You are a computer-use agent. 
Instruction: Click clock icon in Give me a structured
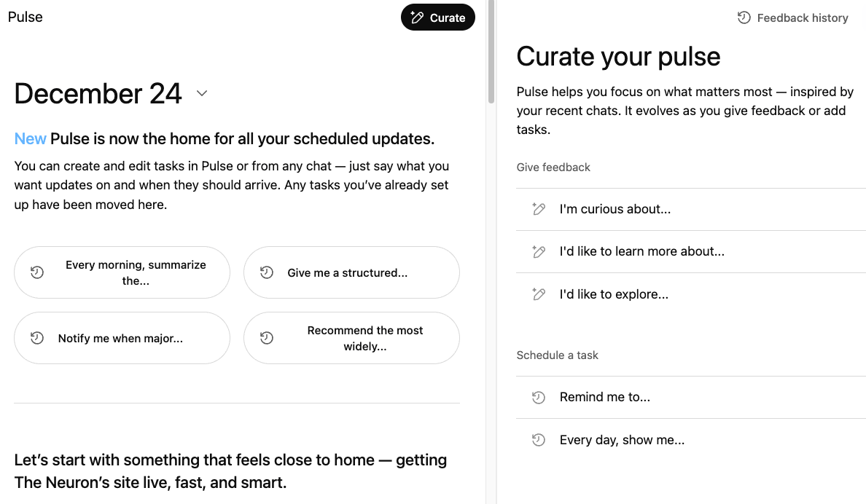[x=267, y=272]
